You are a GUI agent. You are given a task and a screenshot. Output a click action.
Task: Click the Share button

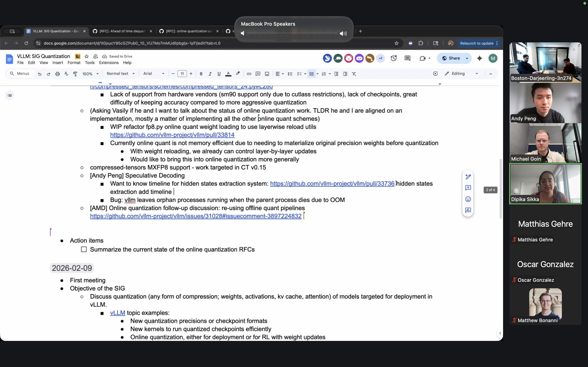(x=454, y=58)
